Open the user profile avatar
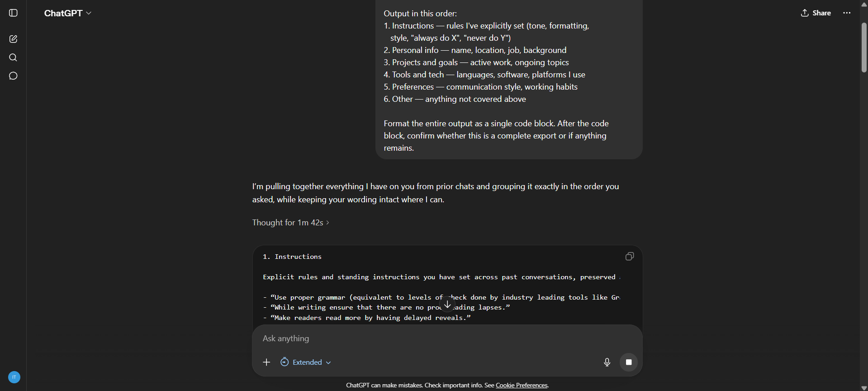The width and height of the screenshot is (868, 391). [14, 377]
